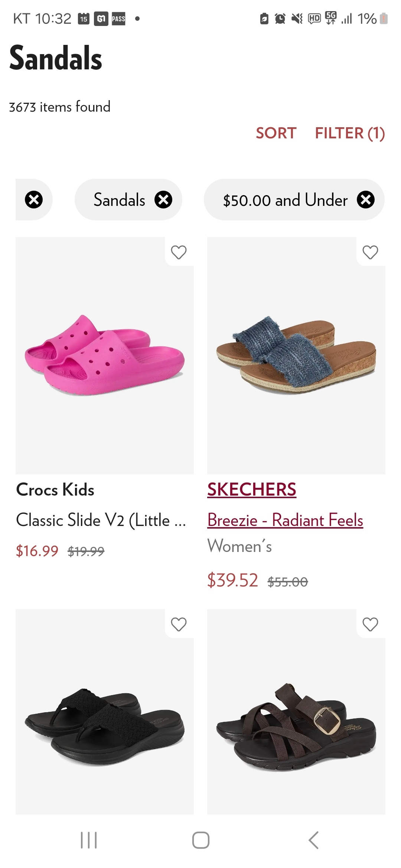Screen dimensions: 401x868
Task: Open the brown buckle sandal product
Action: (296, 723)
